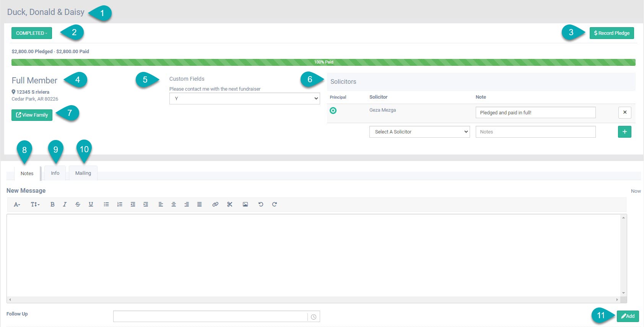The image size is (644, 327).
Task: Center-align the message text
Action: 174,205
